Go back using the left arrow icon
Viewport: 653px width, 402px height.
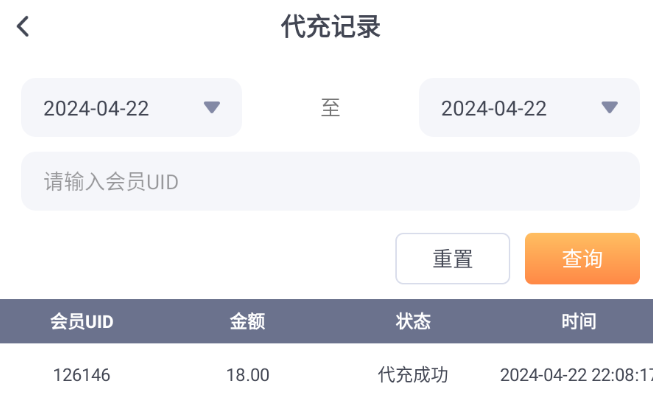(23, 27)
